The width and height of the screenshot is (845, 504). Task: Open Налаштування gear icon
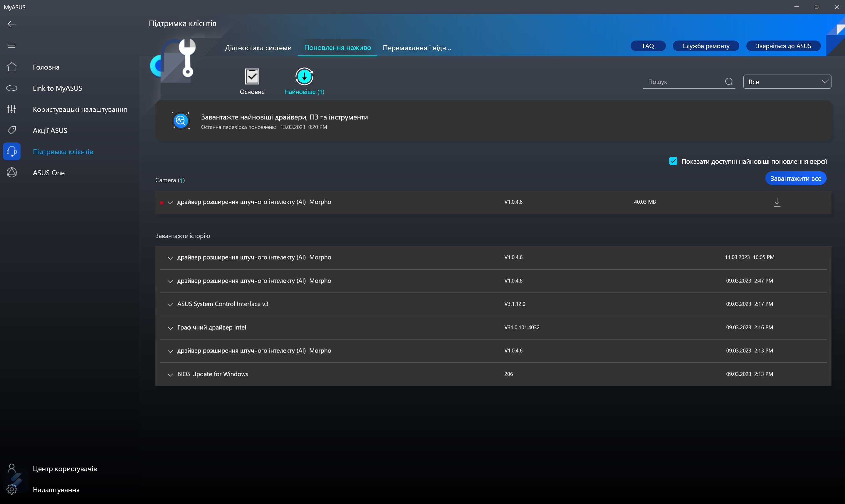tap(11, 489)
